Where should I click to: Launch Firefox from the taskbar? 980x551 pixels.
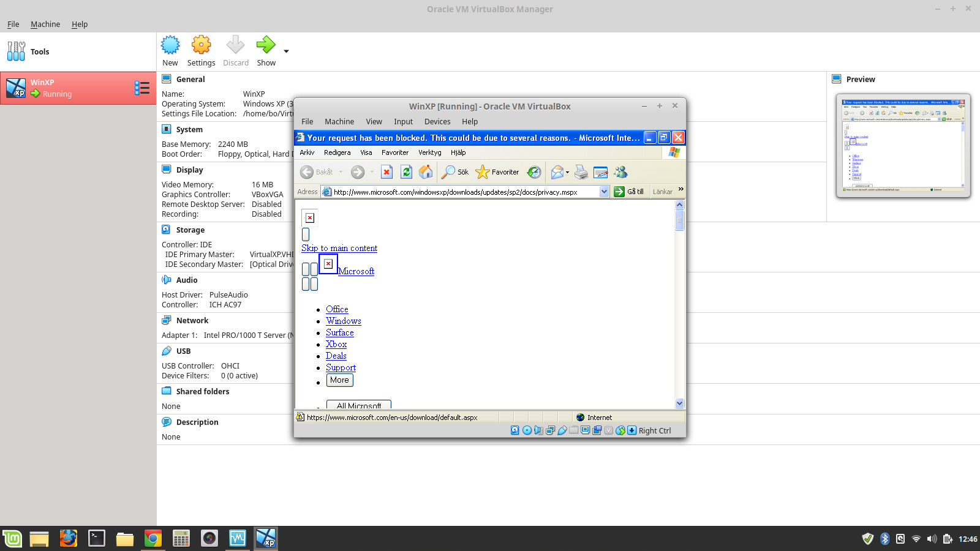pyautogui.click(x=69, y=539)
